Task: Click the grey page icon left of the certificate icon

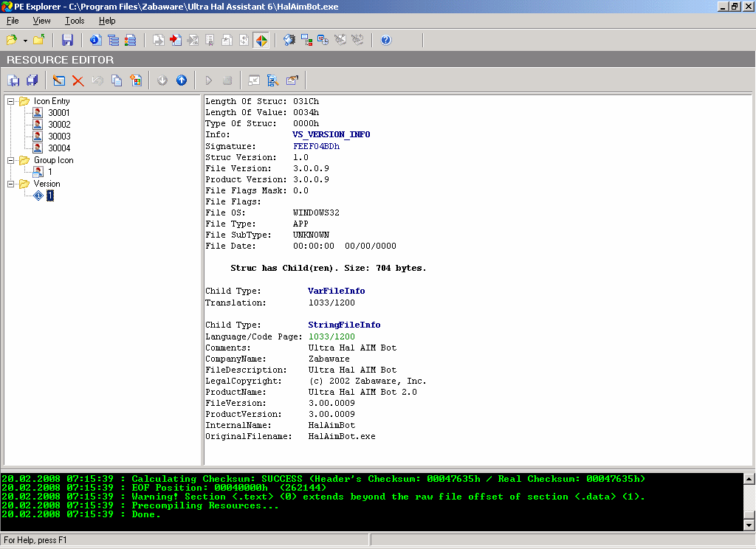Action: click(x=193, y=40)
